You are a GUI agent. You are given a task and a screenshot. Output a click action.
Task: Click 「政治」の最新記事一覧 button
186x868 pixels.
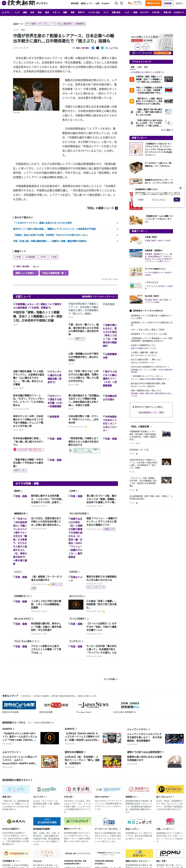coord(54,273)
